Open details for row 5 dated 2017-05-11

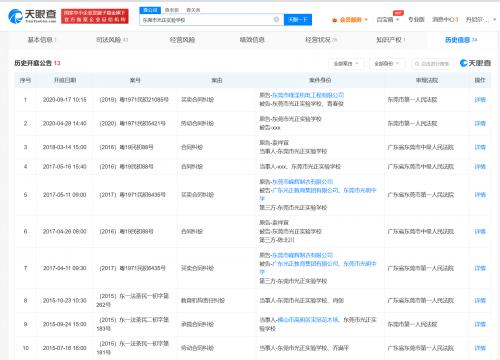click(480, 194)
